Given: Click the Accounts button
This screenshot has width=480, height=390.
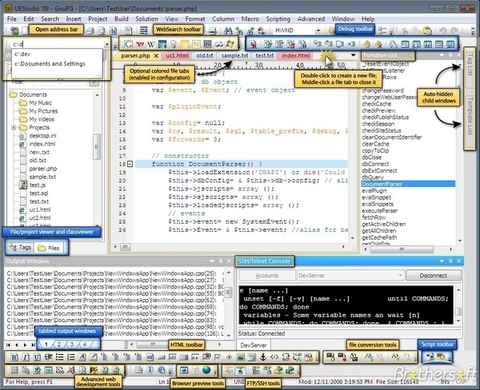Looking at the screenshot, I should click(267, 275).
